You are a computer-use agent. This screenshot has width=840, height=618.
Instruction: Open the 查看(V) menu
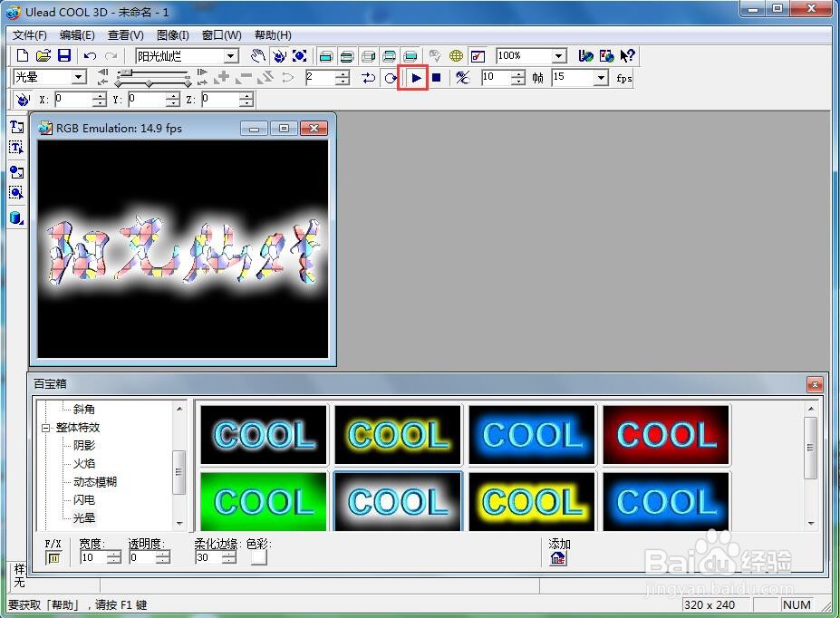[125, 35]
